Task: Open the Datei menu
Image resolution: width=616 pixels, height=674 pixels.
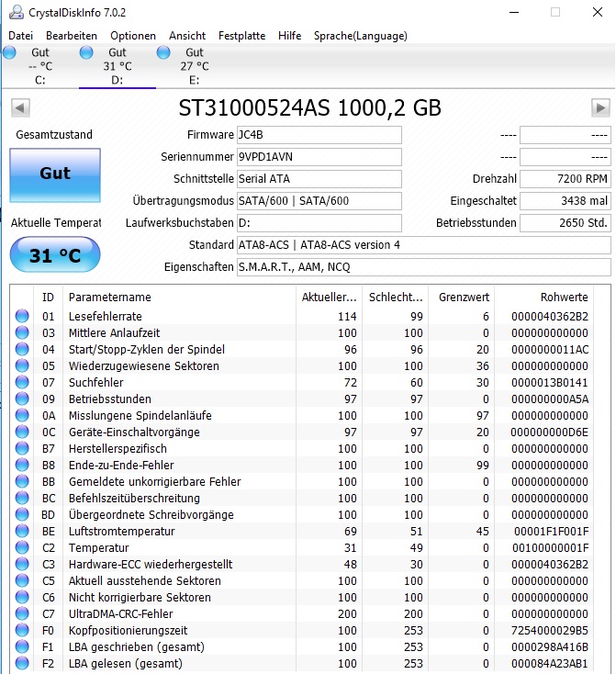Action: (20, 36)
